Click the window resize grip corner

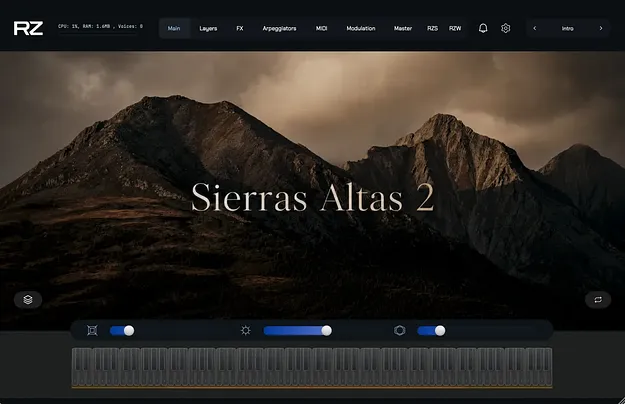[621, 400]
